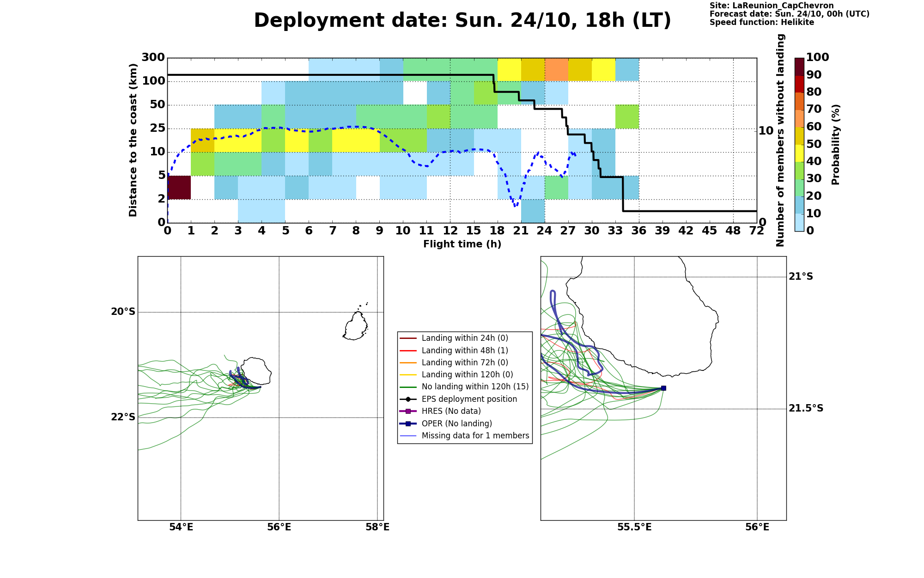Click the "Speed function: Helikite" text
The image size is (924, 578).
tap(762, 23)
